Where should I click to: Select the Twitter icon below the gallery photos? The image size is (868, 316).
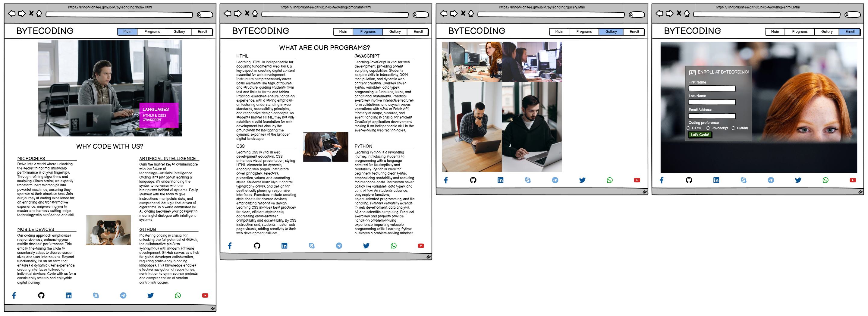[x=582, y=180]
